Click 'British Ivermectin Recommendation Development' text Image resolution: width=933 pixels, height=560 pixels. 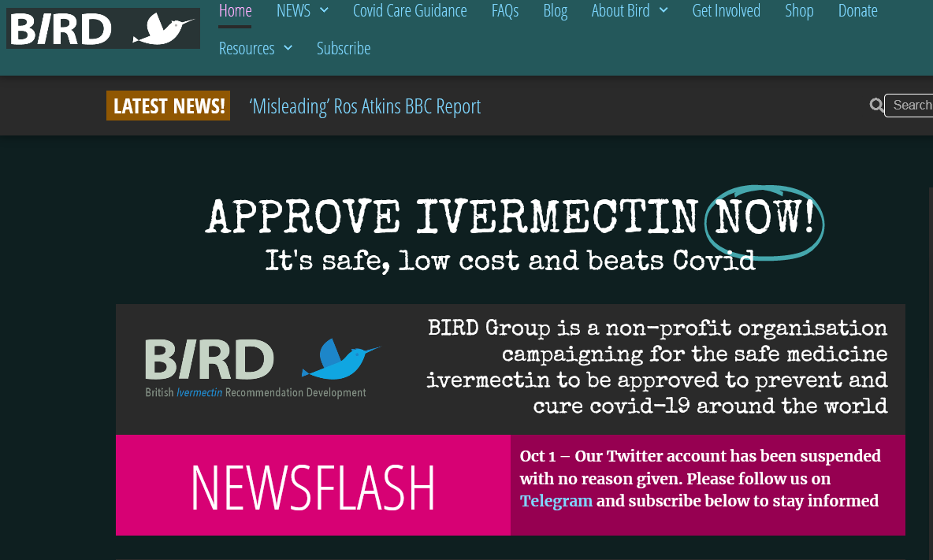point(255,392)
